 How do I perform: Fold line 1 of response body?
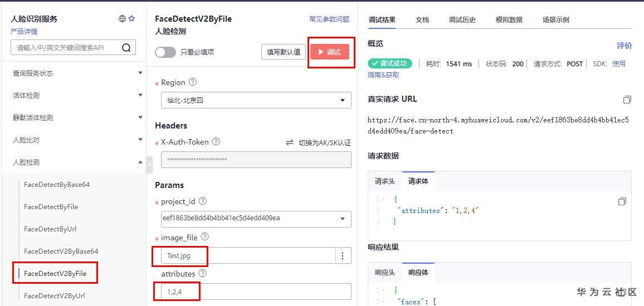(x=383, y=291)
